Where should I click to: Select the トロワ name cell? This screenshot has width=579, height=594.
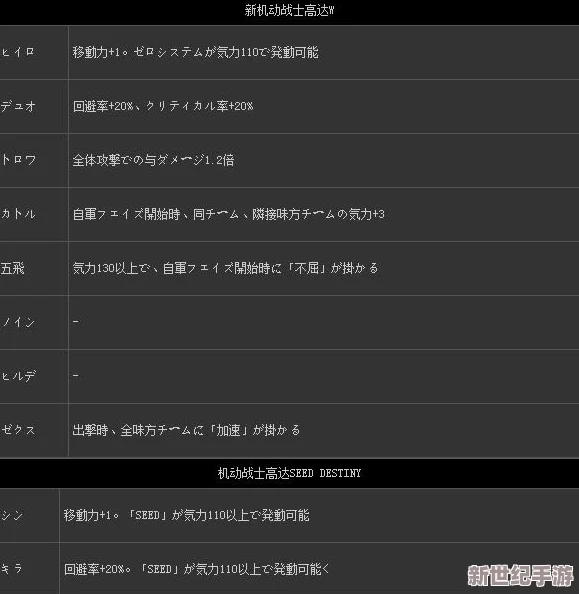(x=34, y=160)
